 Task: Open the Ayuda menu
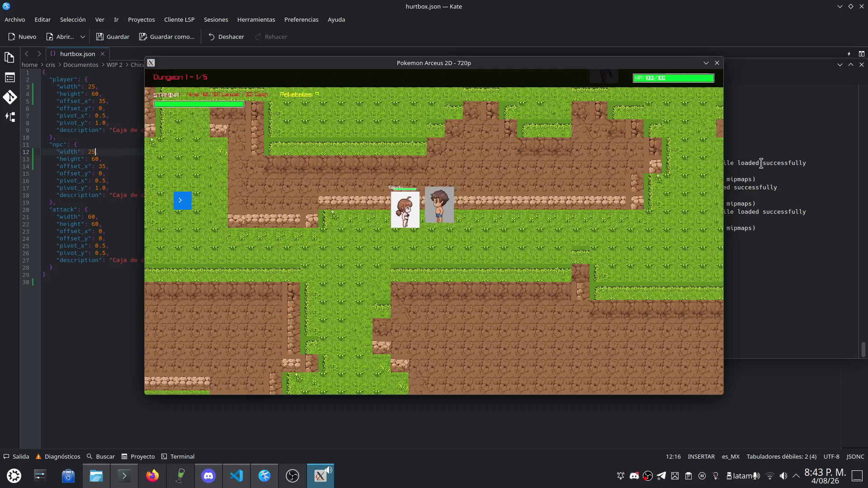(336, 19)
